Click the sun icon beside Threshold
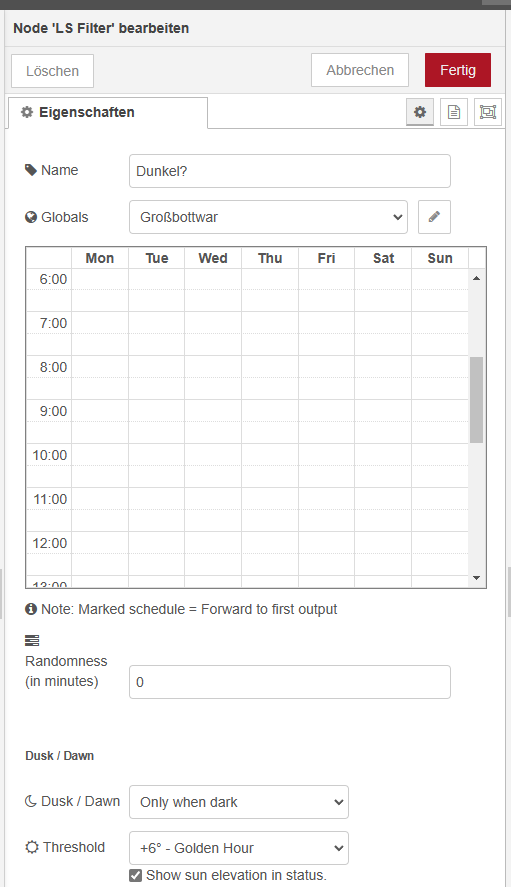 32,847
